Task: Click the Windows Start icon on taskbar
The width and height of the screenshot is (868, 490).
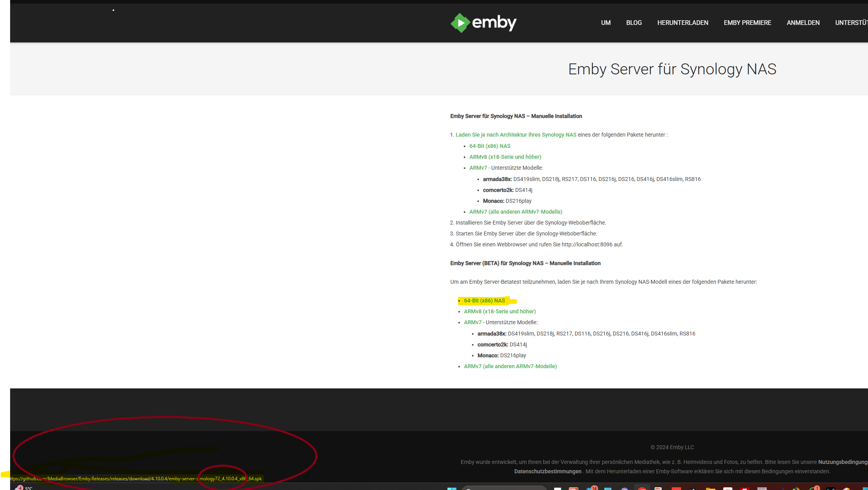Action: [x=451, y=488]
